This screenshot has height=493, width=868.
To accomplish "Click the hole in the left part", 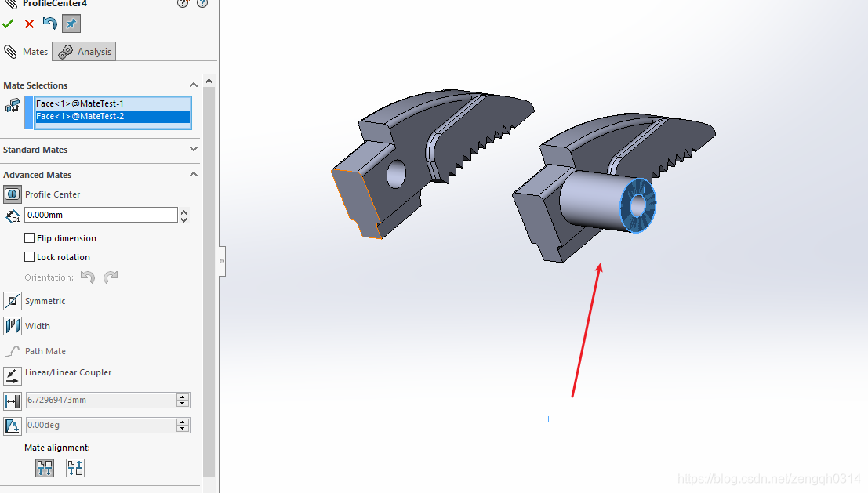I will coord(396,174).
